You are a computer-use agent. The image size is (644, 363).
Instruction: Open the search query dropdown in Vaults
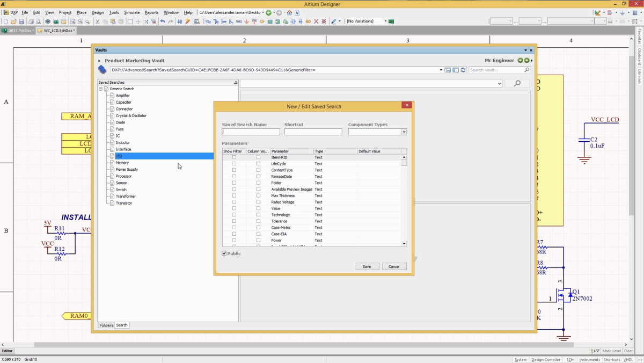pyautogui.click(x=500, y=84)
